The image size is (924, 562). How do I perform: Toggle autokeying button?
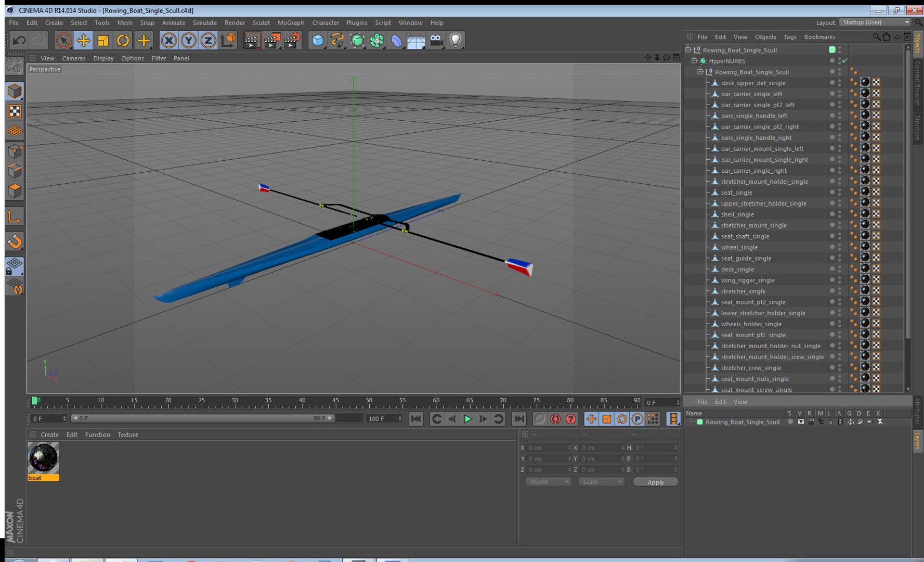[555, 419]
